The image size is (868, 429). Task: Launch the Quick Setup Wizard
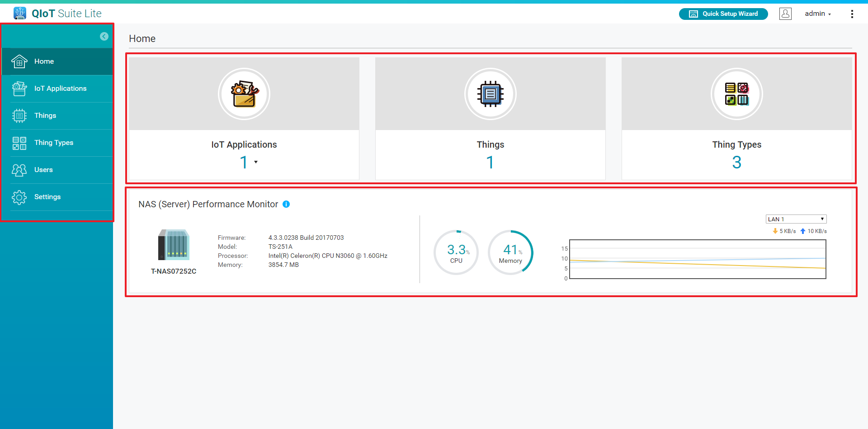pos(723,14)
